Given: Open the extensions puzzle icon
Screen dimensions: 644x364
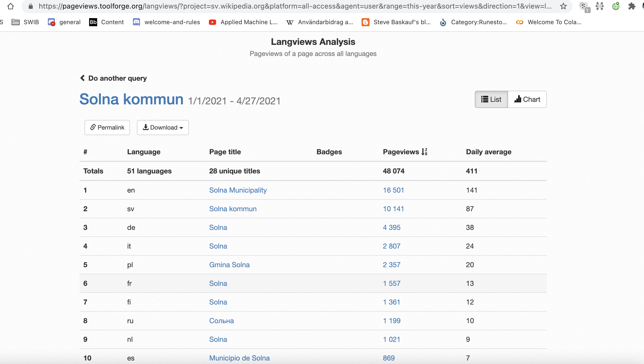Looking at the screenshot, I should point(632,6).
